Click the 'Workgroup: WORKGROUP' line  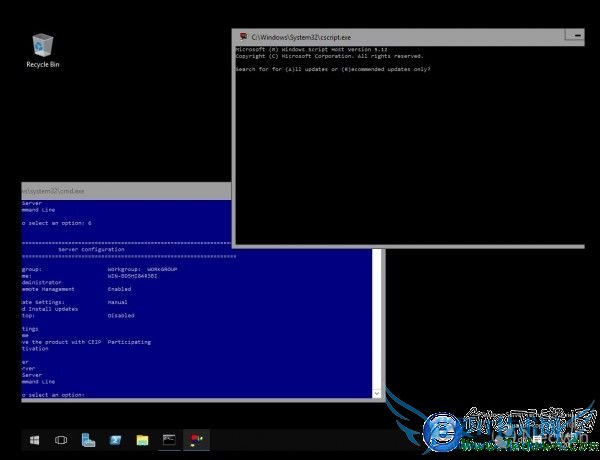coord(140,268)
